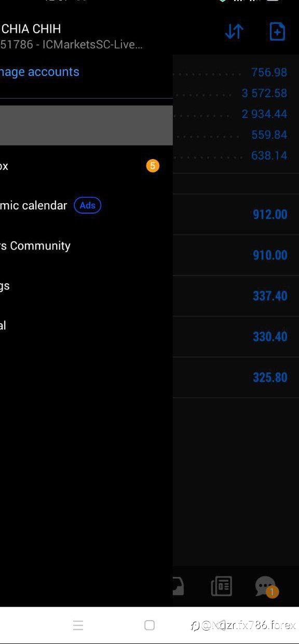This screenshot has height=644, width=299.
Task: Select the position row showing 337.40
Action: [236, 296]
